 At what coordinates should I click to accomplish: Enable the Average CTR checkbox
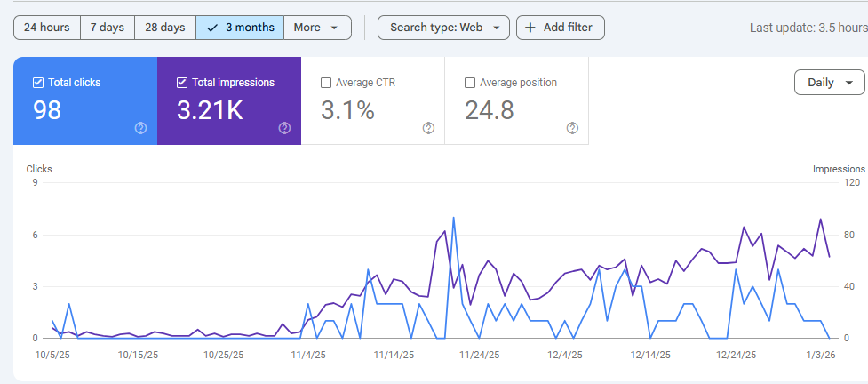coord(326,83)
